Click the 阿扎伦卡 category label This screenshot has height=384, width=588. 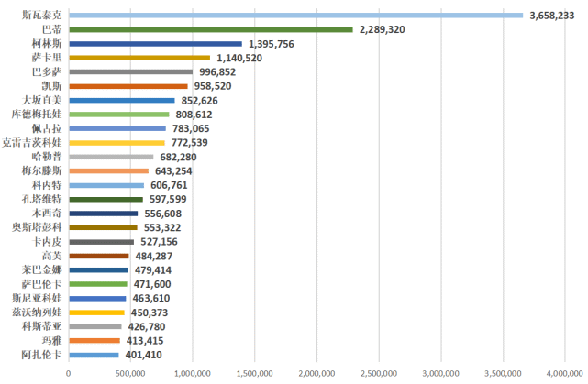tap(41, 355)
